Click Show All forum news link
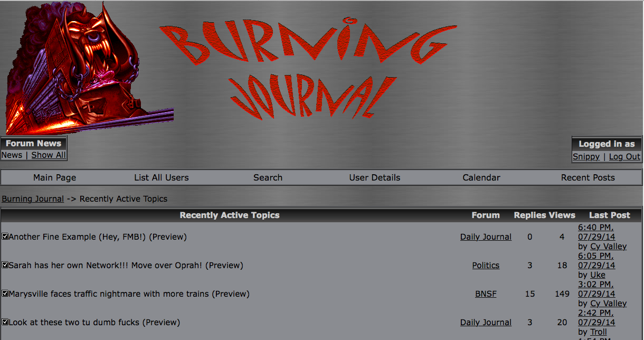 (49, 155)
